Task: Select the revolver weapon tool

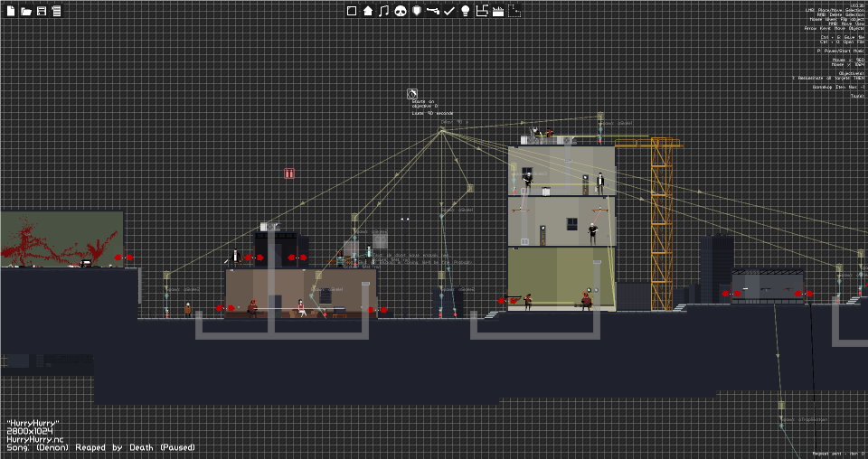Action: coord(433,11)
